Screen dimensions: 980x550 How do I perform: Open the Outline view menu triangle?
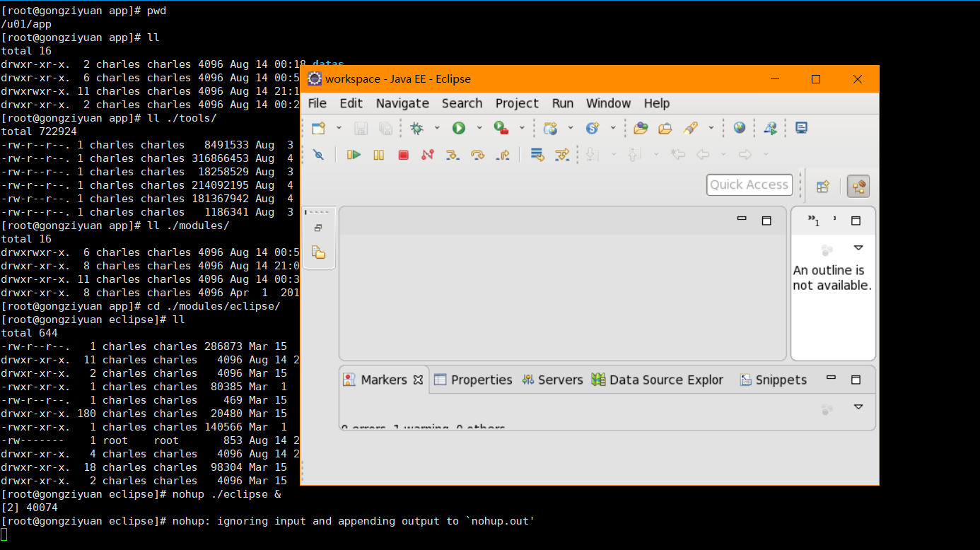(858, 248)
